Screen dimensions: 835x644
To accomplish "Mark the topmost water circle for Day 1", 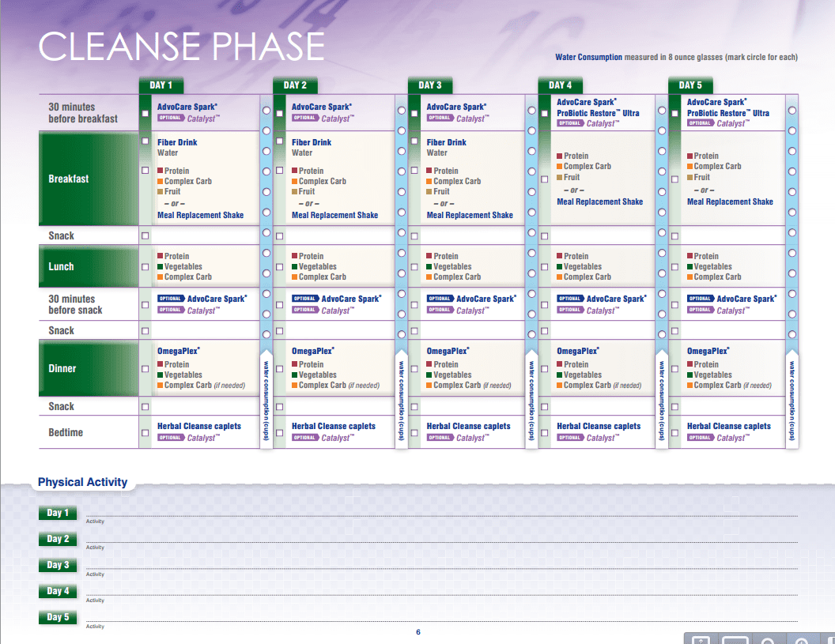I will pyautogui.click(x=266, y=110).
